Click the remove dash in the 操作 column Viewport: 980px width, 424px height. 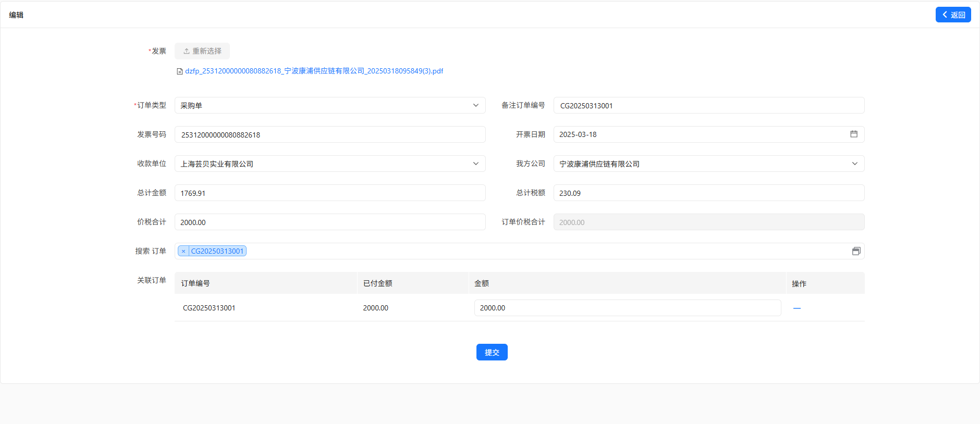(797, 308)
